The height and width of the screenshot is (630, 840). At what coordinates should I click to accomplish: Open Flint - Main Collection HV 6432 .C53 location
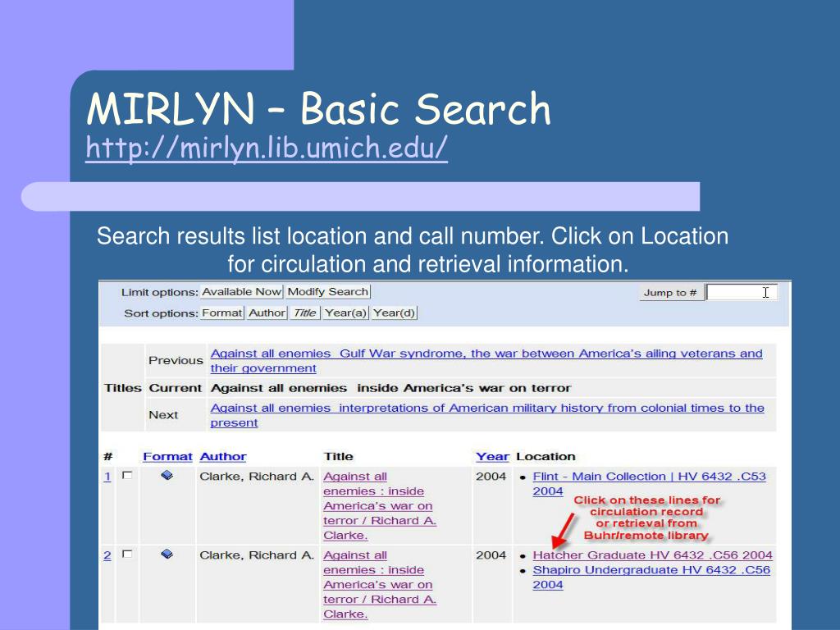coord(650,483)
